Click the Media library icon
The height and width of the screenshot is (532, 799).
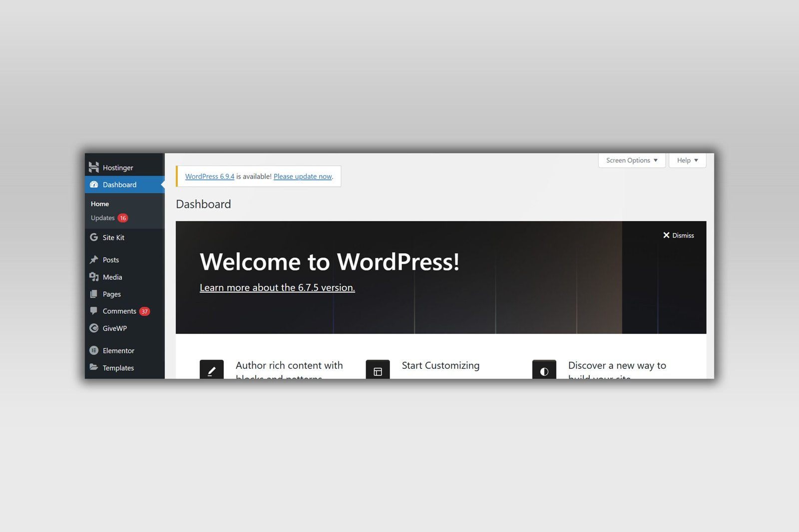point(94,277)
